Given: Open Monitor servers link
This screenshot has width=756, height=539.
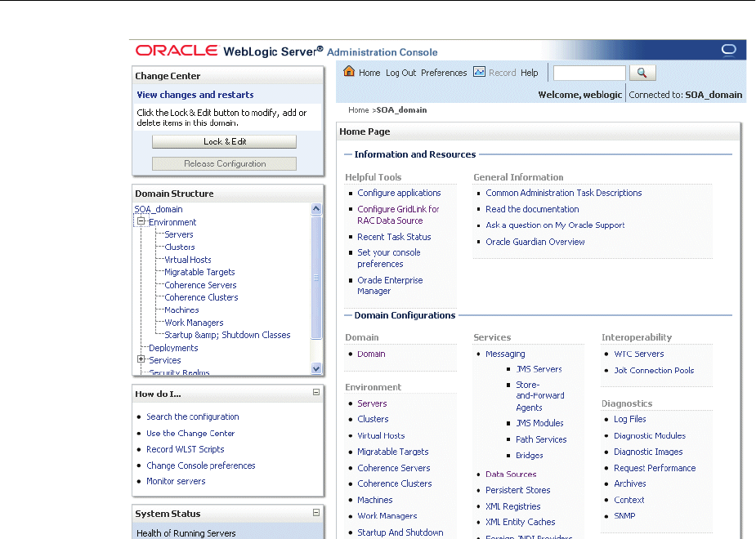Looking at the screenshot, I should point(176,481).
